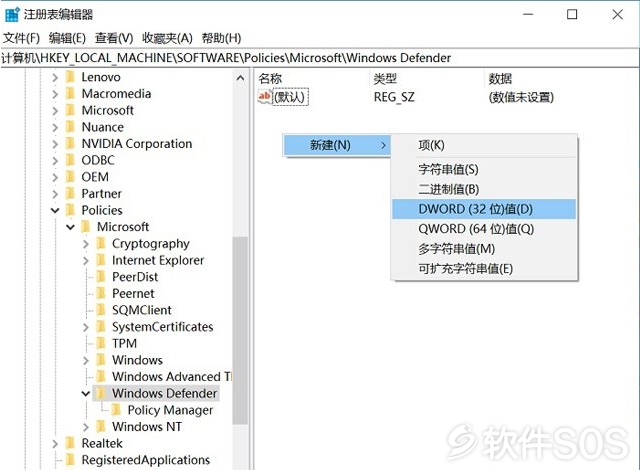Click the Realtek folder icon
The height and width of the screenshot is (470, 640).
click(71, 443)
